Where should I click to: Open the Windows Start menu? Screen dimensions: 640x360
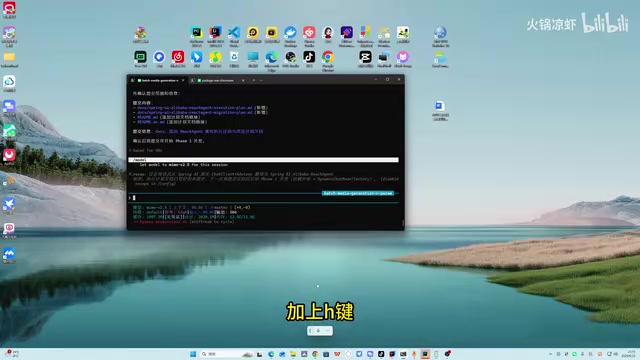coord(193,354)
